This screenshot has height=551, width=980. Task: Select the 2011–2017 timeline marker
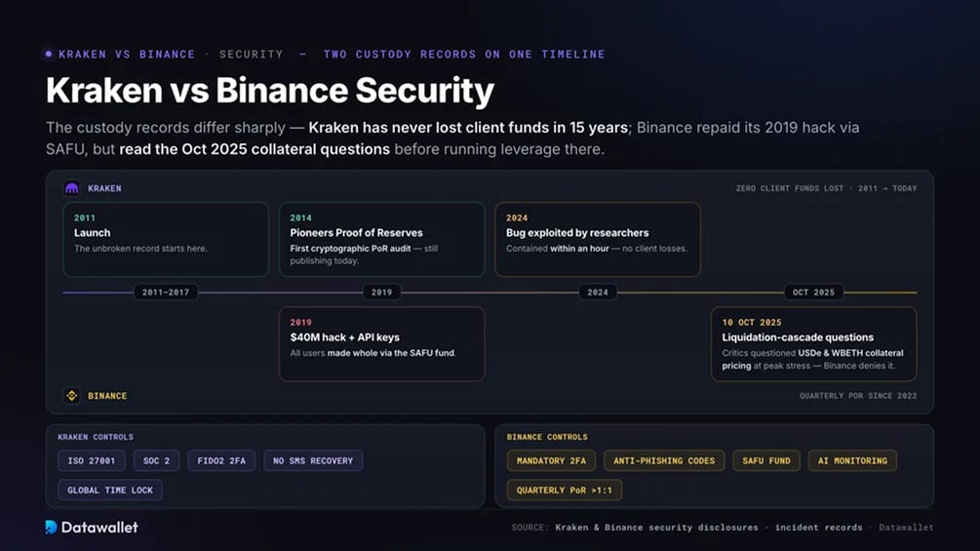[x=166, y=293]
